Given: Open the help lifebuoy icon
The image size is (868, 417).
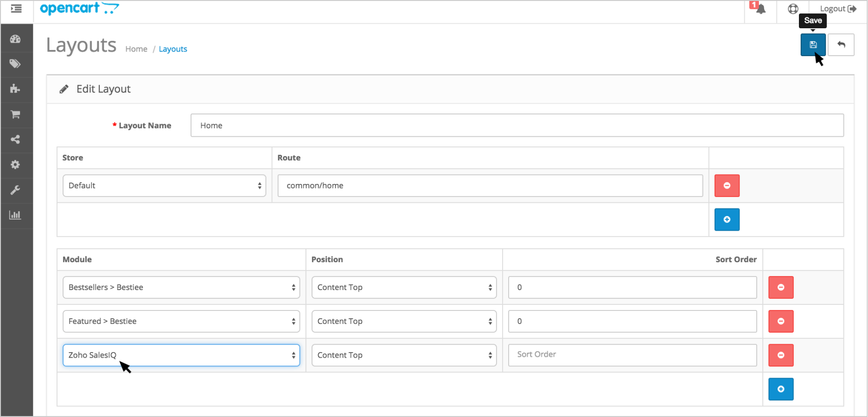Looking at the screenshot, I should click(x=793, y=9).
